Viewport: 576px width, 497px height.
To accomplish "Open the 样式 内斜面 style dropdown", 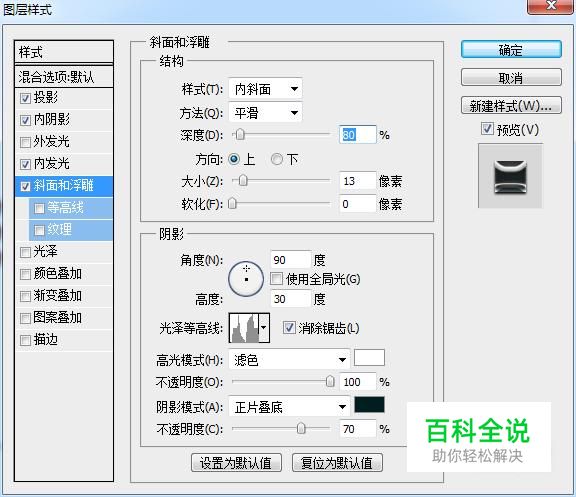I will pos(265,89).
